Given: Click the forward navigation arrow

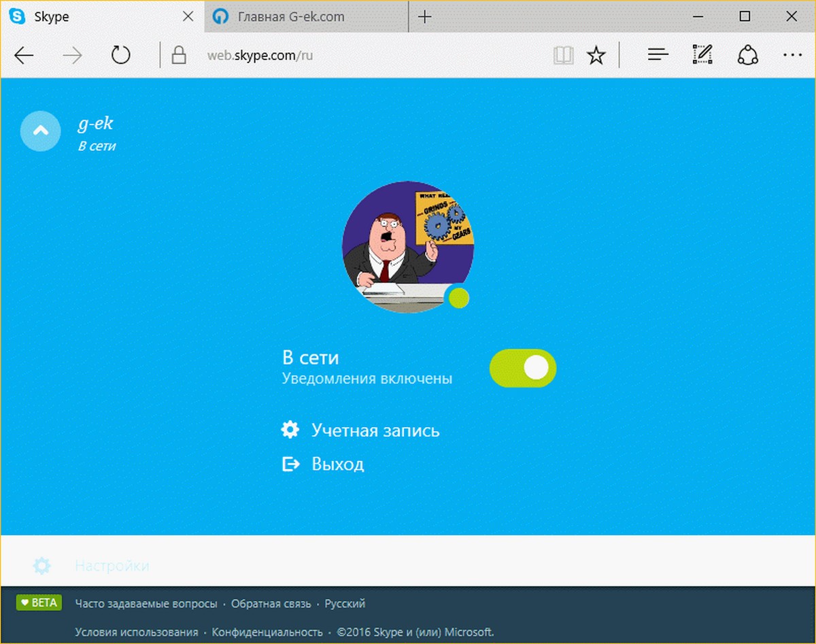Looking at the screenshot, I should coord(72,56).
